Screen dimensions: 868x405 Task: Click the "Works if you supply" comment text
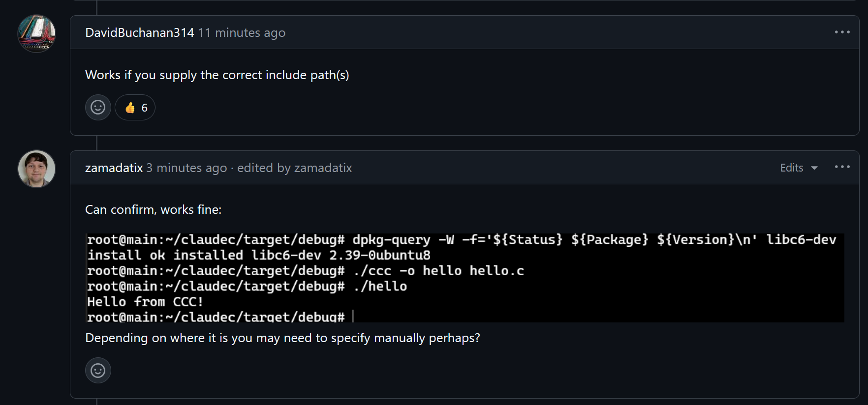click(x=217, y=75)
